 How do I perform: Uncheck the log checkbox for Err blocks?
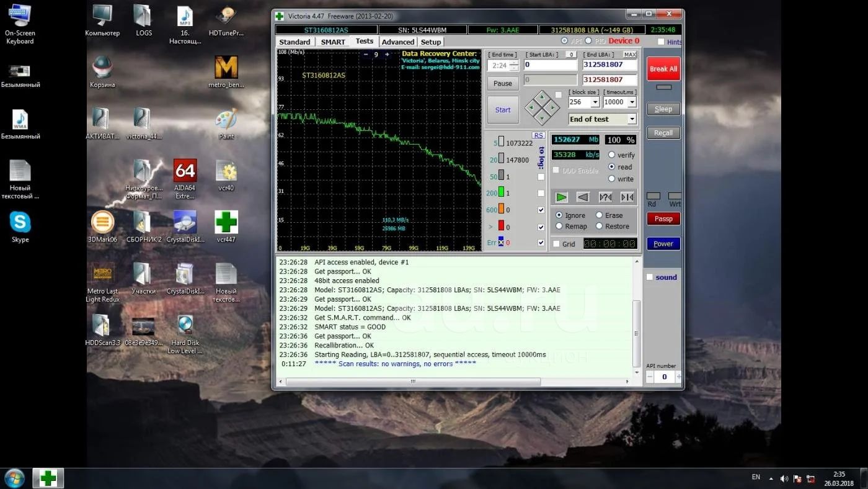click(541, 243)
